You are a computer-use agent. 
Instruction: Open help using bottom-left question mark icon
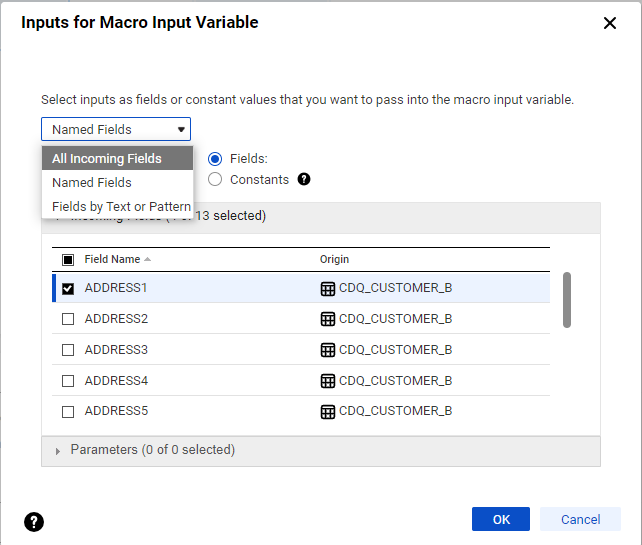point(34,521)
